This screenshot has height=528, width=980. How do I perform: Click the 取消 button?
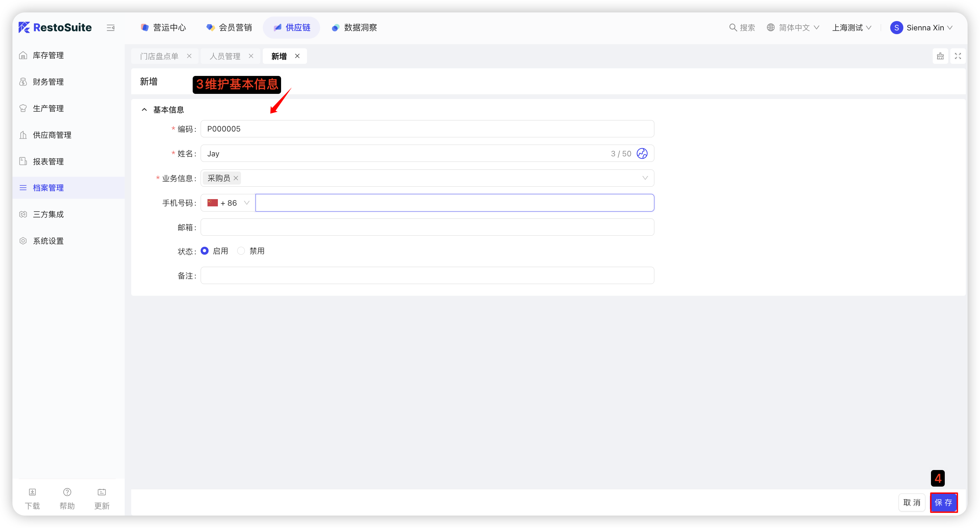click(x=912, y=502)
